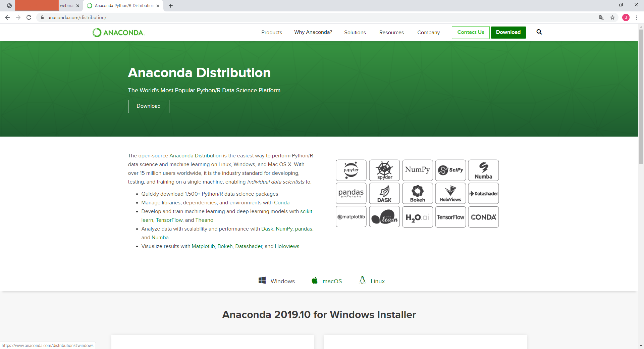The height and width of the screenshot is (349, 644).
Task: Click the scrollbar down arrow
Action: (x=641, y=346)
